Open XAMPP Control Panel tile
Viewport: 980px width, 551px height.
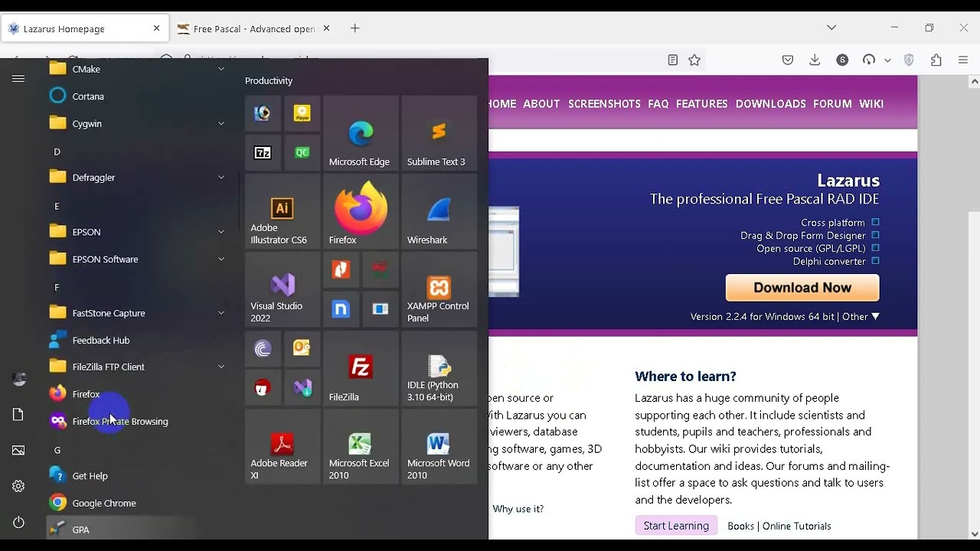tap(439, 289)
